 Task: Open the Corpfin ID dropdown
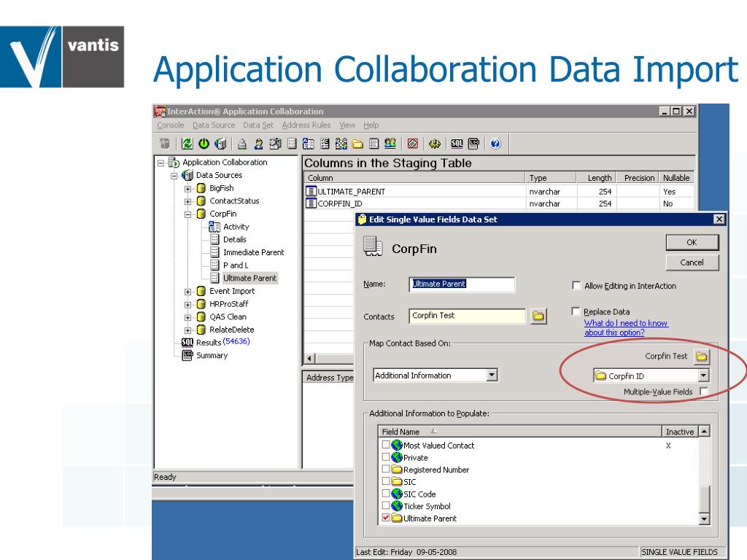(x=704, y=376)
